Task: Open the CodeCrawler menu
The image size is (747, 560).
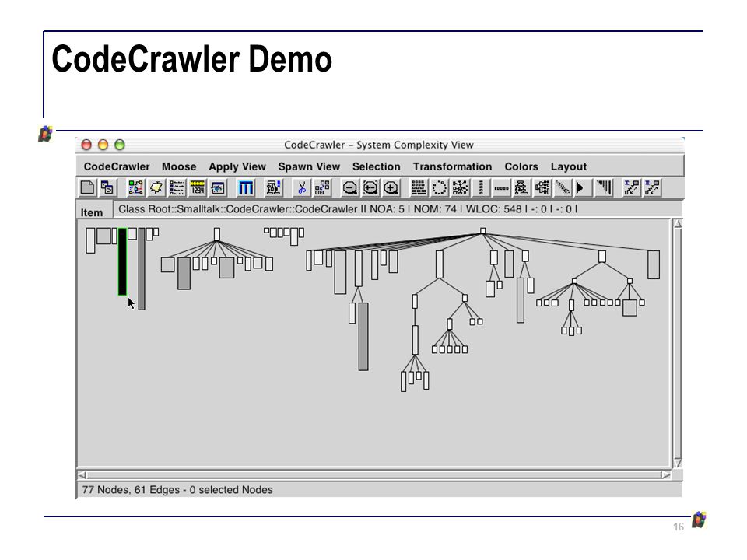Action: pos(117,166)
